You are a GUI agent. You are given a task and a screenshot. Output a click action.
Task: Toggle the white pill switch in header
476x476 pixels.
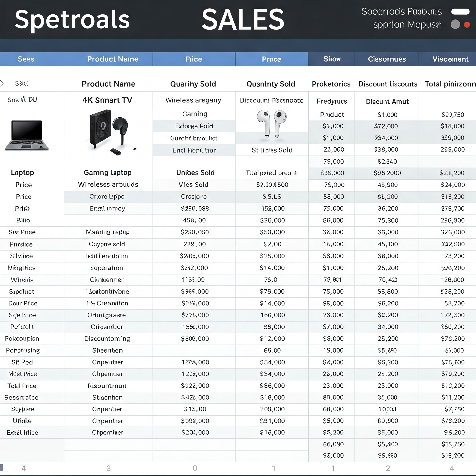460,12
